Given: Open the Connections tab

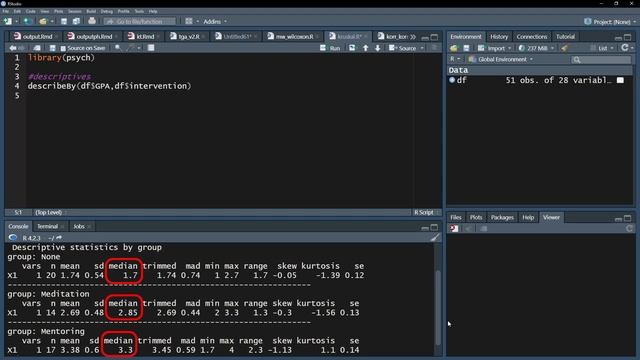Looking at the screenshot, I should (531, 37).
